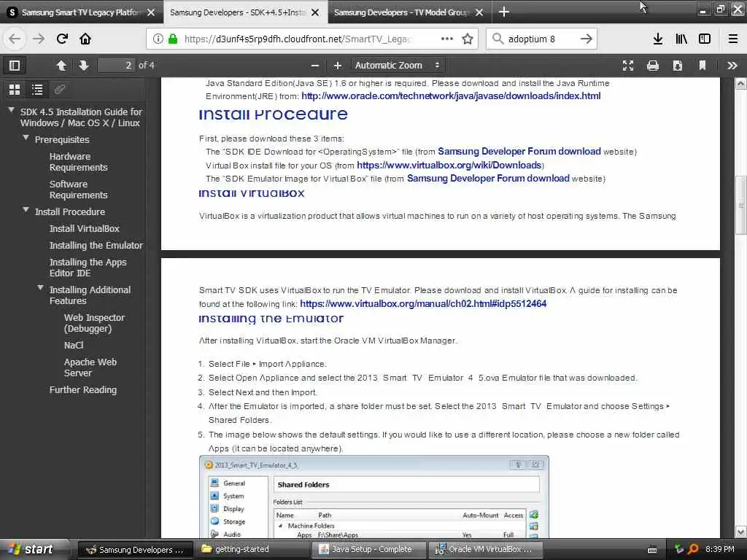Switch to Oracle VM VirtualBox taskbar window

[x=487, y=549]
